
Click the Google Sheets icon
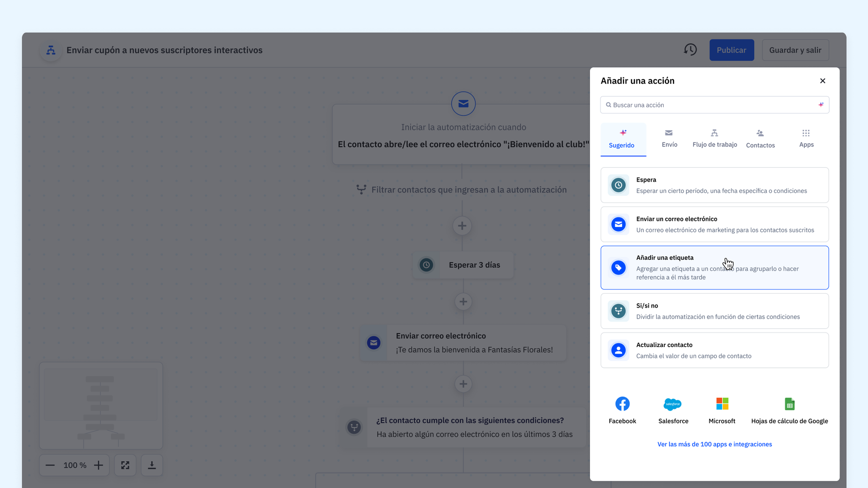point(789,404)
